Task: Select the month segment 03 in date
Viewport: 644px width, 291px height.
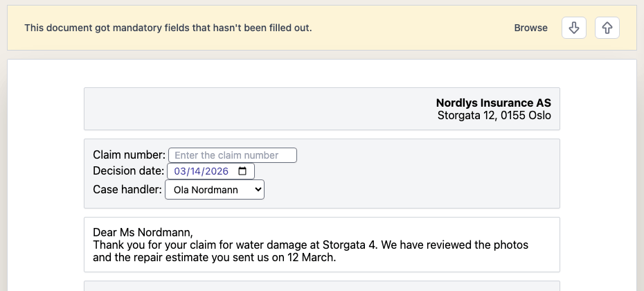Action: 179,171
